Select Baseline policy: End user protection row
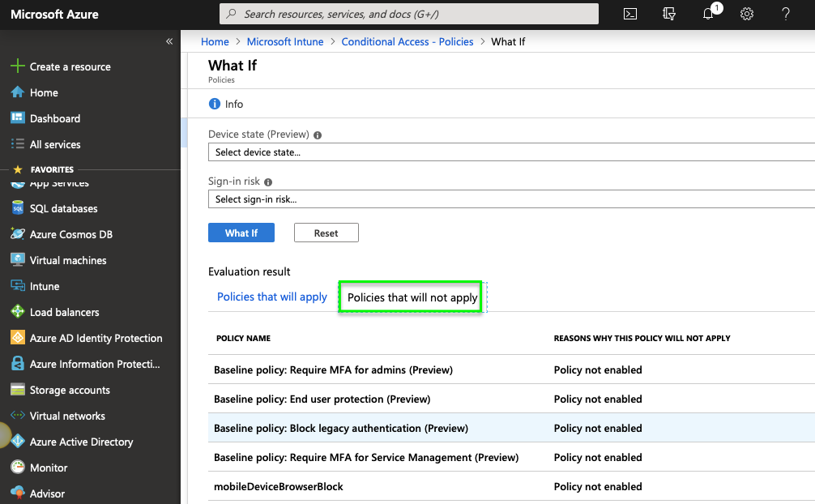This screenshot has width=815, height=504. point(511,399)
